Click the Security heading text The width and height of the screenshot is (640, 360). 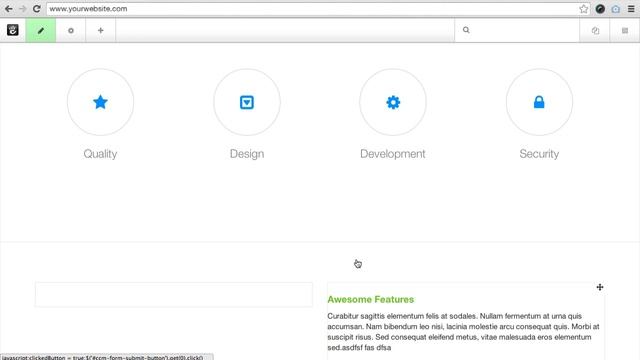point(539,154)
